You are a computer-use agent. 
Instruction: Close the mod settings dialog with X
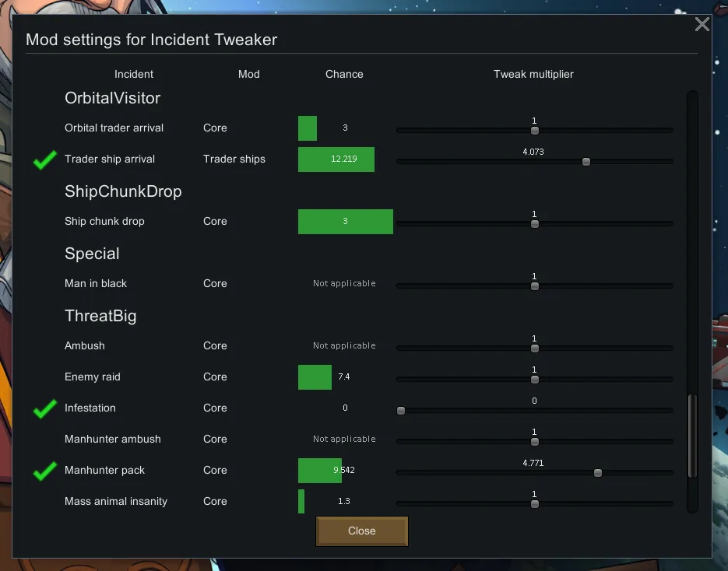[x=702, y=24]
